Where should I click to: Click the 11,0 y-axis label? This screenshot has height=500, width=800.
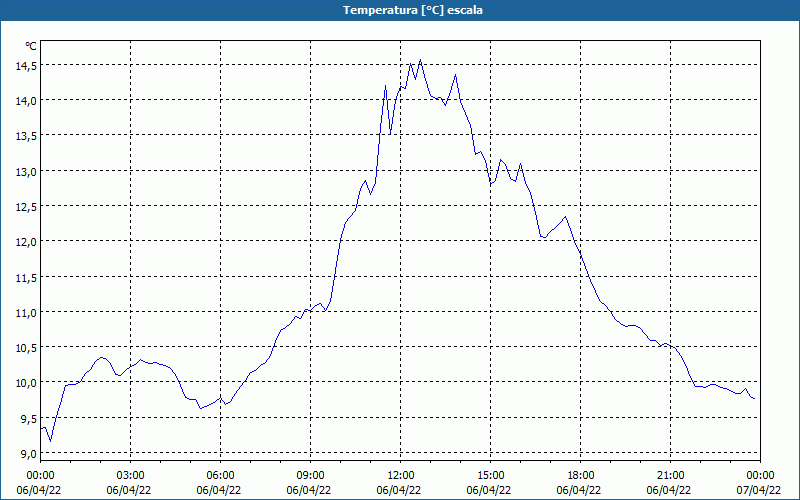click(x=27, y=313)
